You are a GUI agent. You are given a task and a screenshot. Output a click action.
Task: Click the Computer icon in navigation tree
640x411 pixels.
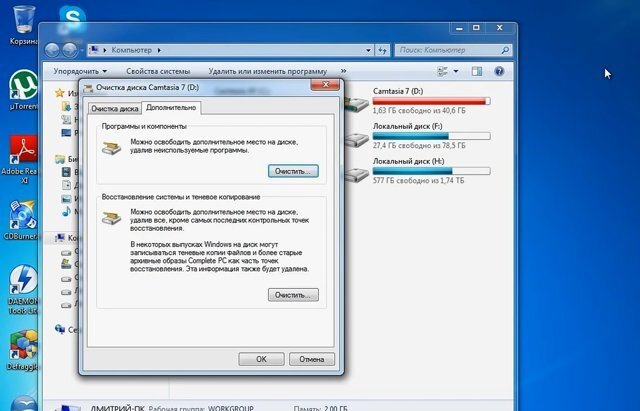[x=60, y=238]
